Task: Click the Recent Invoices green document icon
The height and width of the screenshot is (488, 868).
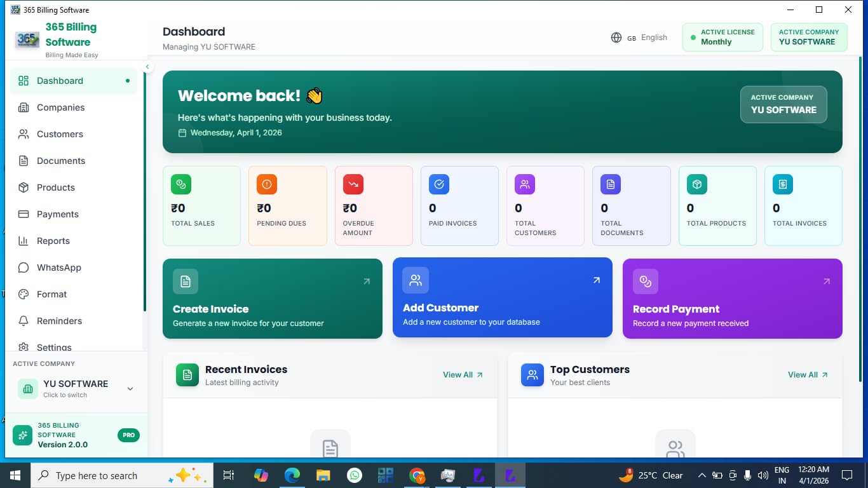Action: tap(187, 375)
